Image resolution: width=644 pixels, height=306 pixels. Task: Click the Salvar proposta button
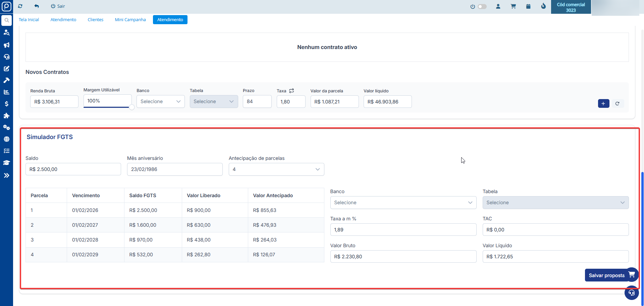point(606,275)
